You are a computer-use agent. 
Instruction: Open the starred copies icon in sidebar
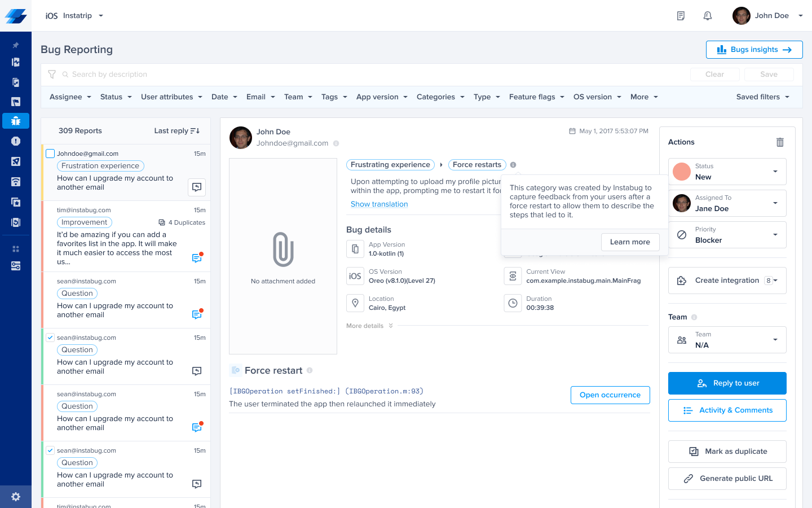tap(16, 202)
